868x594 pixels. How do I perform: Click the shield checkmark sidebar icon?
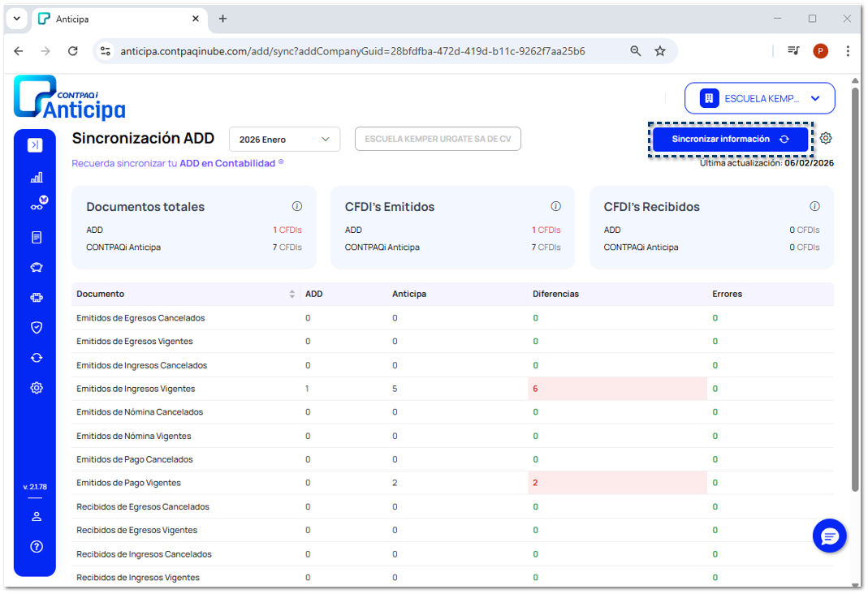pos(37,328)
